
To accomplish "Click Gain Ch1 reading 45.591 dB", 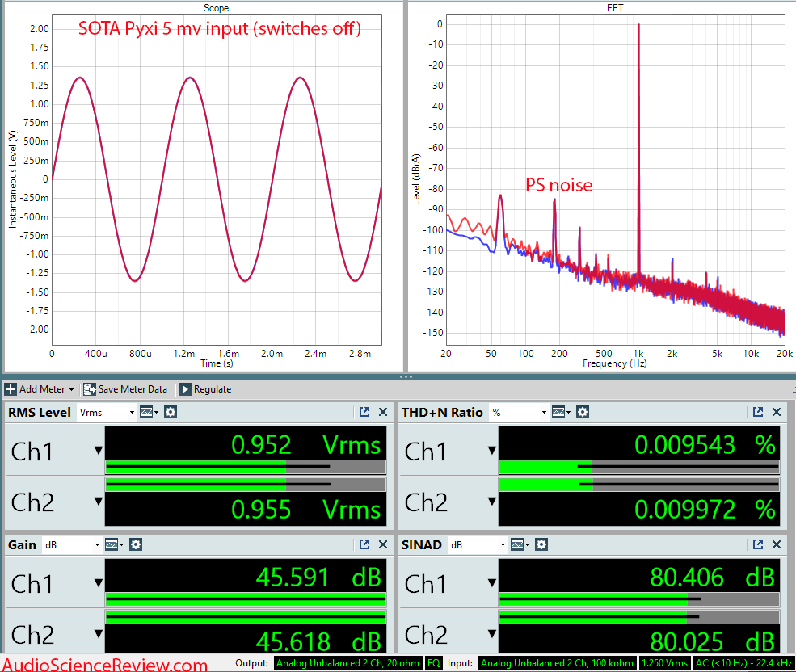I will [318, 577].
